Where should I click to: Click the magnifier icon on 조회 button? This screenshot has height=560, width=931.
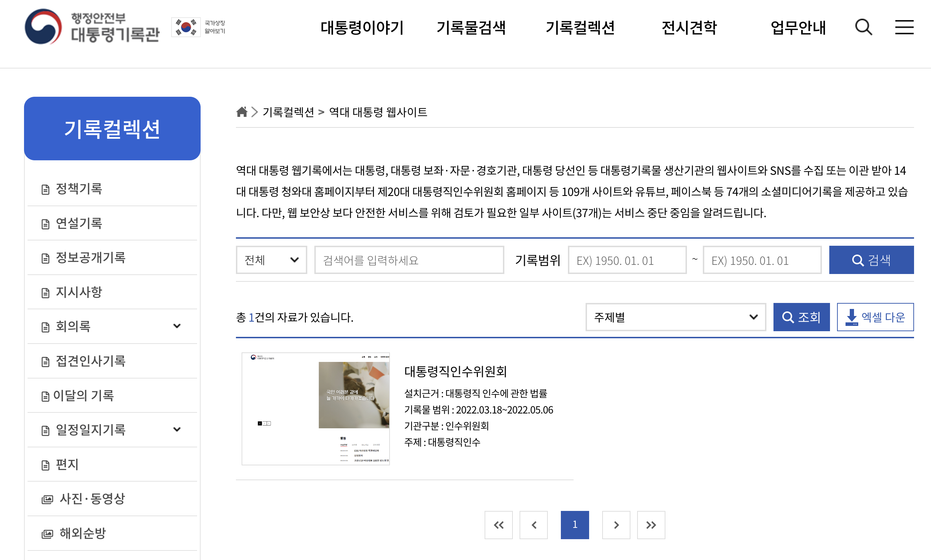coord(788,317)
